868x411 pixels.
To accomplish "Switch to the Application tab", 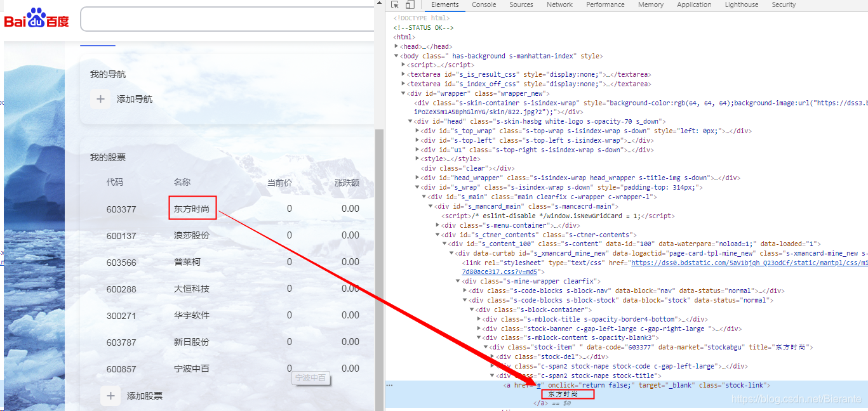I will [694, 4].
